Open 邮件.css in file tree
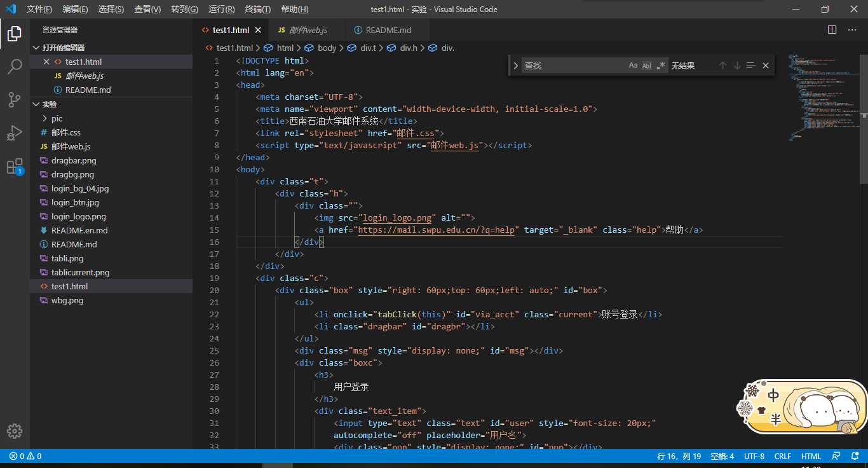Image resolution: width=868 pixels, height=468 pixels. 111,132
